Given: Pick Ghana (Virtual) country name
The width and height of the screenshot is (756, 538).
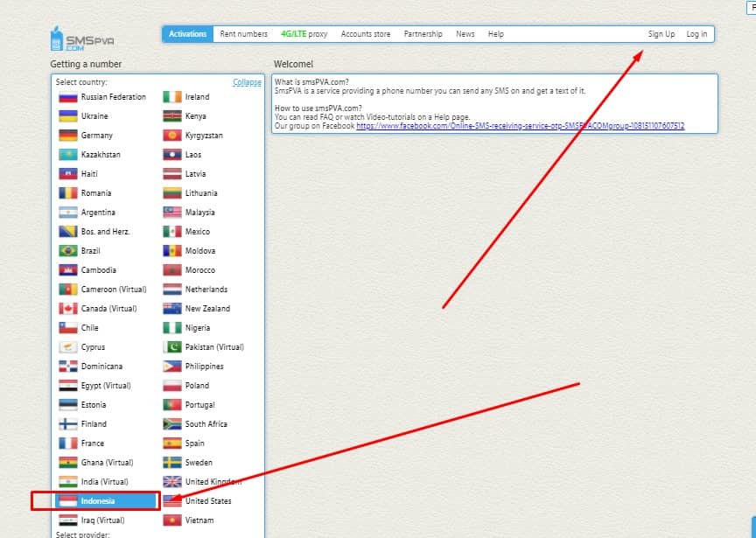Looking at the screenshot, I should [107, 463].
